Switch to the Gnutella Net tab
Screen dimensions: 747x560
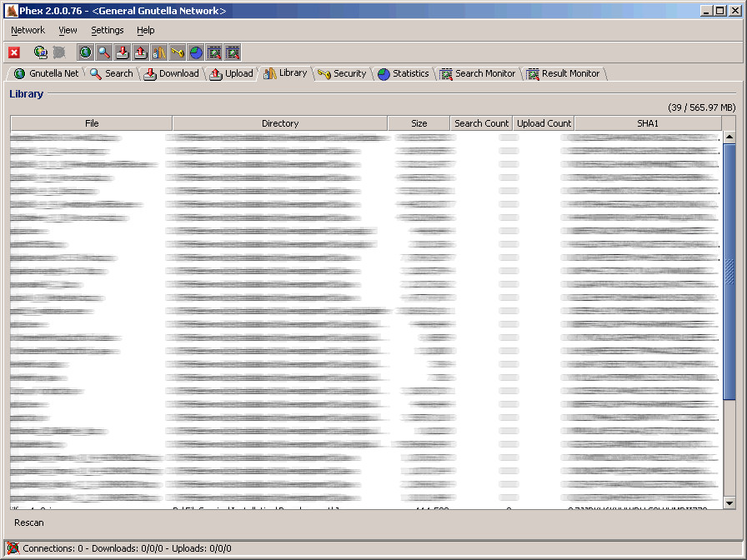coord(46,73)
